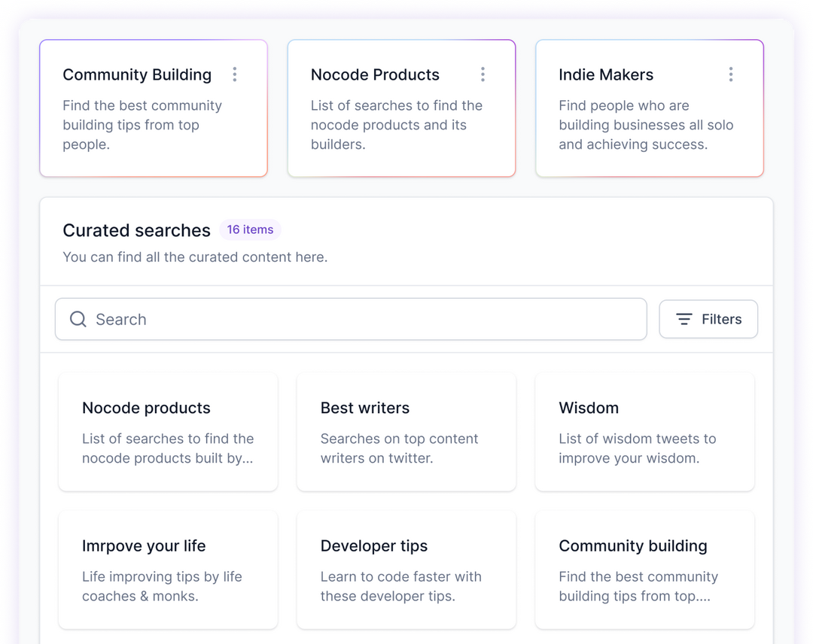Screen dimensions: 813x644
Task: Open the Imrpove your life card
Action: click(x=168, y=570)
